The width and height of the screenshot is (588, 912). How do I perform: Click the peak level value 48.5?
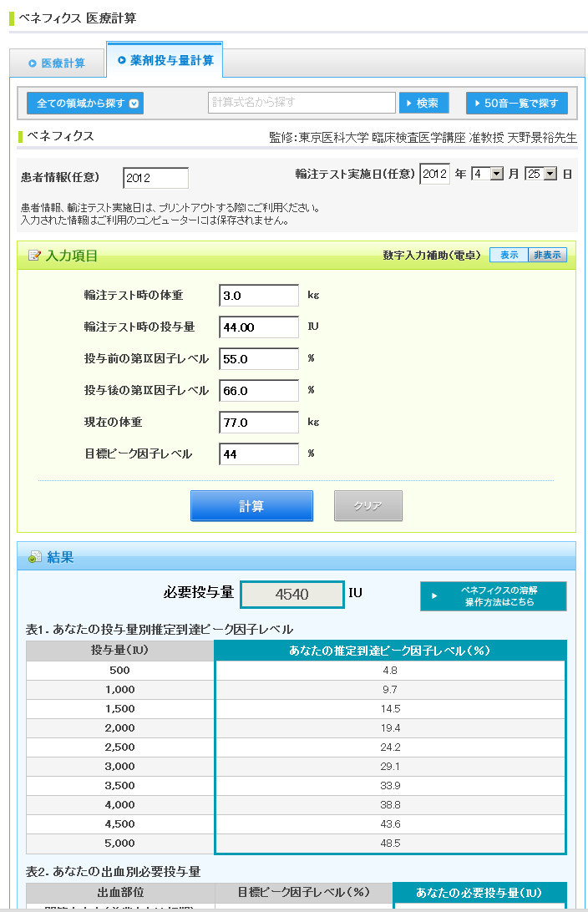pos(390,843)
